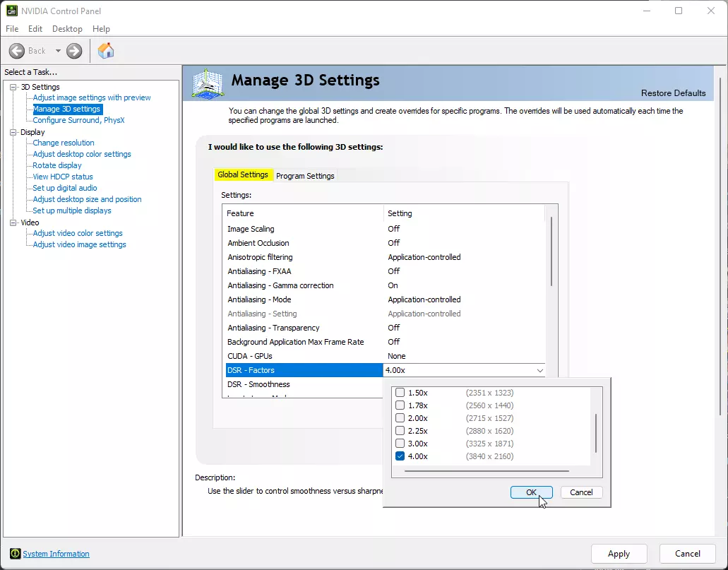The image size is (728, 570).
Task: Open Set up digital audio
Action: pos(64,188)
